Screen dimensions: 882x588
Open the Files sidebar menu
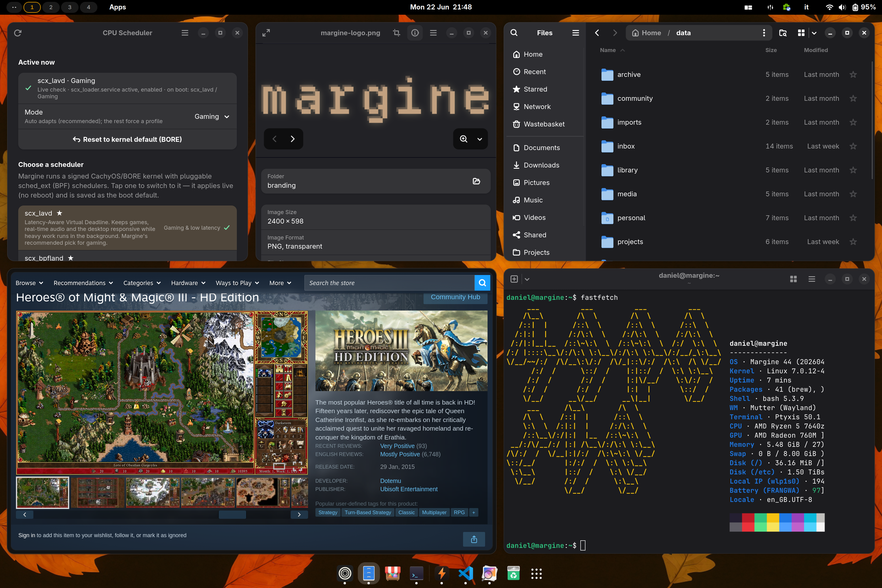tap(576, 33)
